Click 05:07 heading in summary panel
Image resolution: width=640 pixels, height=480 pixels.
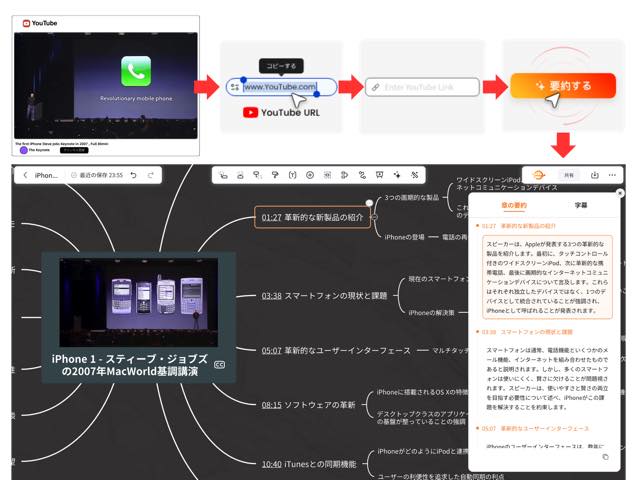[535, 428]
